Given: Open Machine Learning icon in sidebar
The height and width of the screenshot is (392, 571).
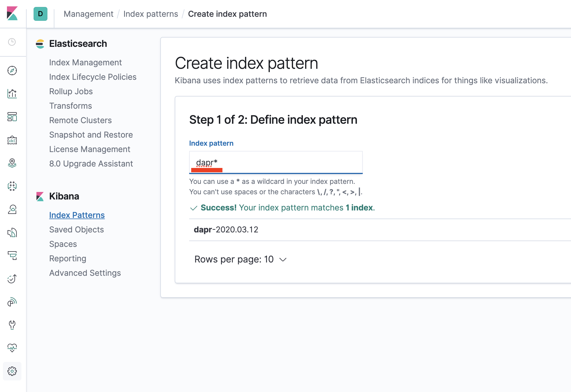Looking at the screenshot, I should tap(12, 186).
